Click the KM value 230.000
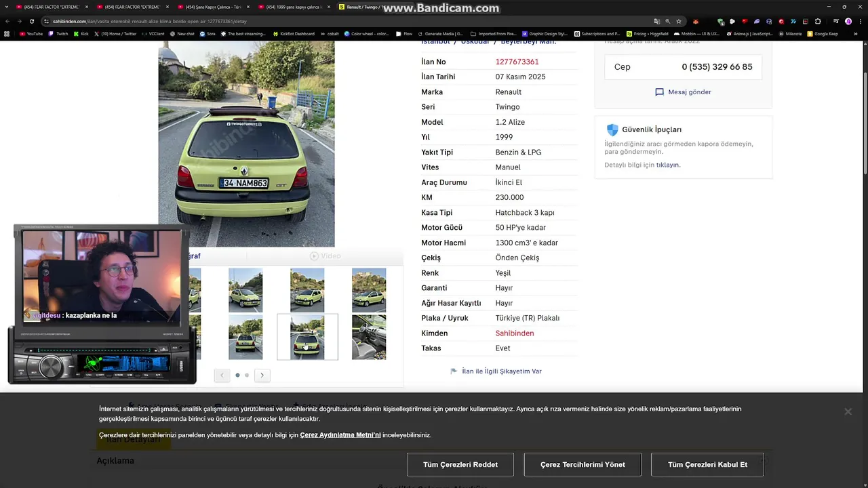 509,197
